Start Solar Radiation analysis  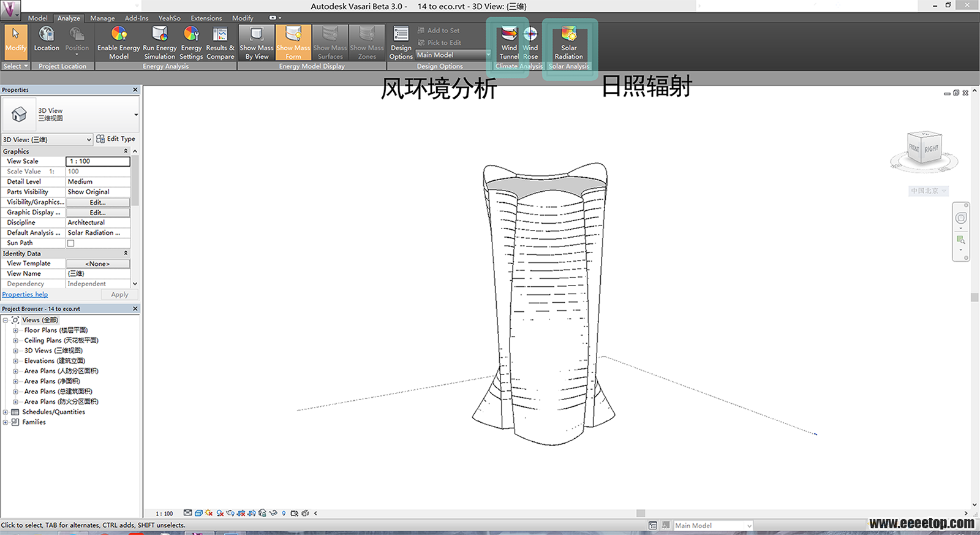[x=569, y=42]
